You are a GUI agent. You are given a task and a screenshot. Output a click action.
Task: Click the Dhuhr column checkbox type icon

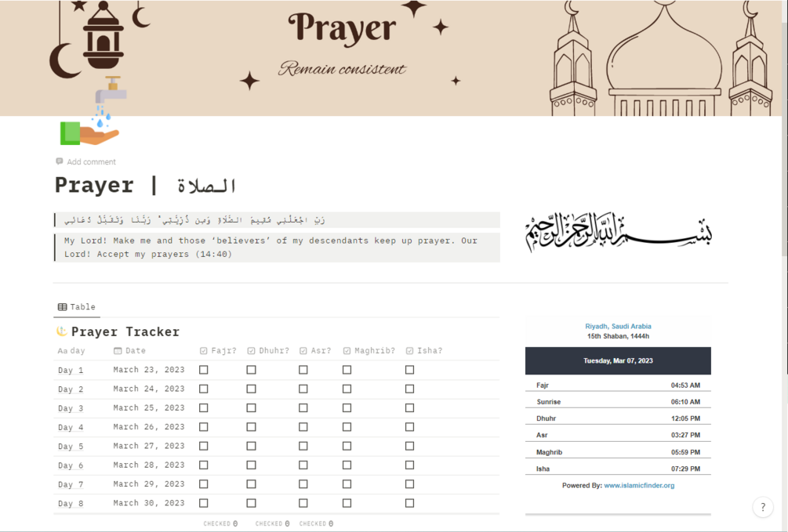click(251, 351)
